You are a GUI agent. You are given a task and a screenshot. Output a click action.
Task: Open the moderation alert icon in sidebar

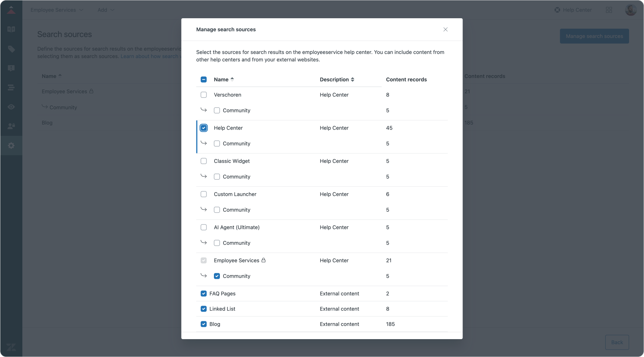point(11,68)
